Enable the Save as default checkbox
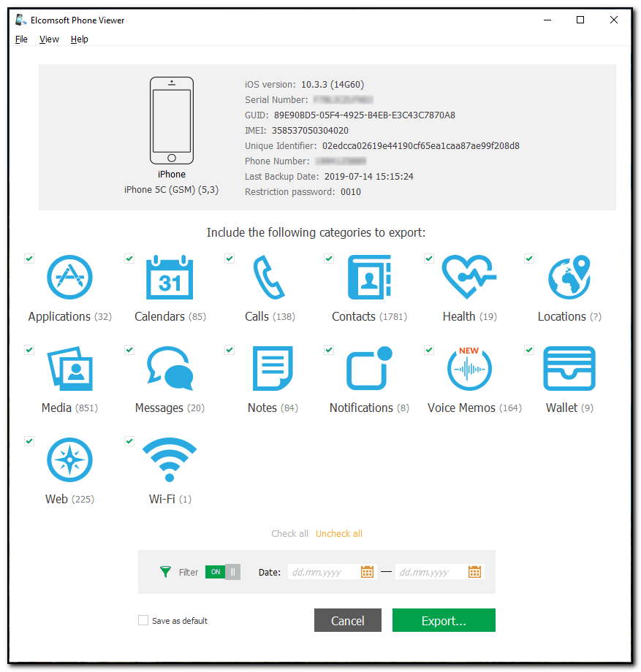 143,621
